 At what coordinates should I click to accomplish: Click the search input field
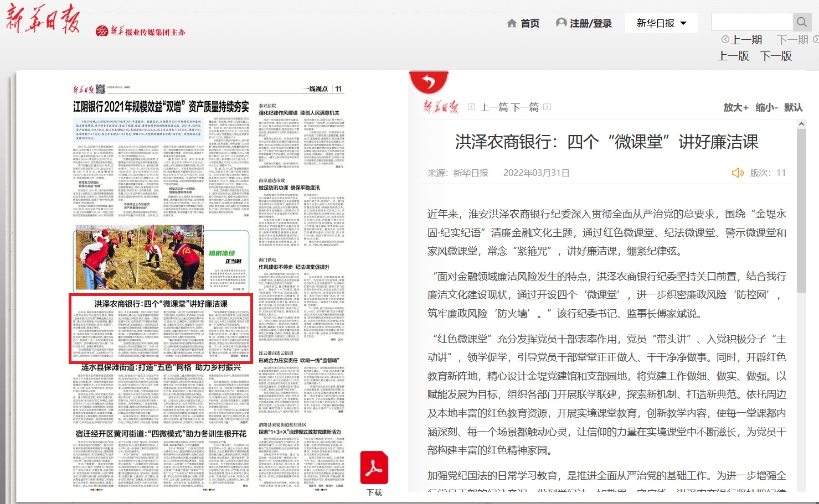point(752,22)
